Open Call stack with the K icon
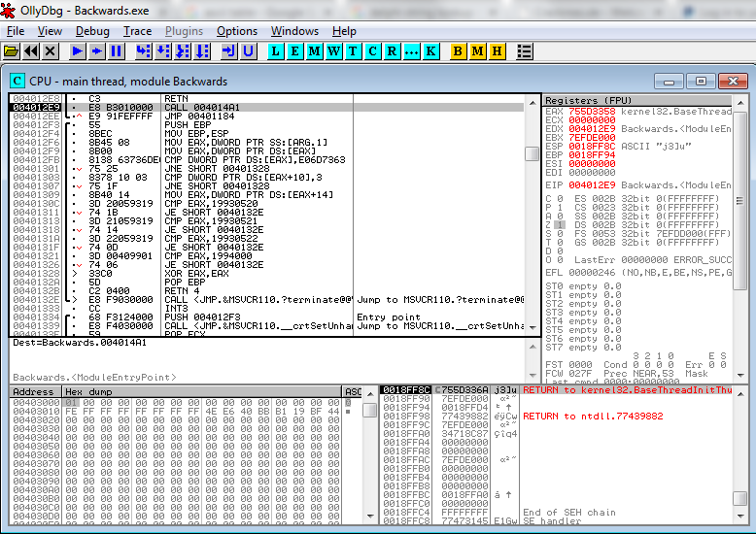Image resolution: width=756 pixels, height=534 pixels. click(x=431, y=50)
